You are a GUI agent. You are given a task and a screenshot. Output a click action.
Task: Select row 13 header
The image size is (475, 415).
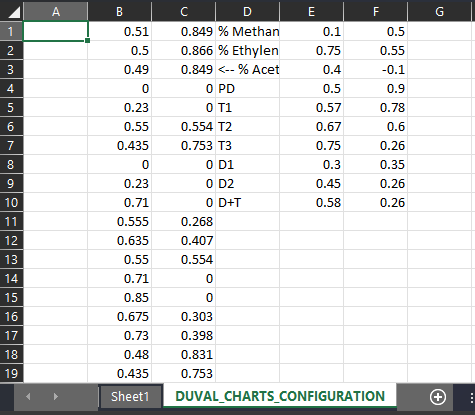click(x=11, y=259)
